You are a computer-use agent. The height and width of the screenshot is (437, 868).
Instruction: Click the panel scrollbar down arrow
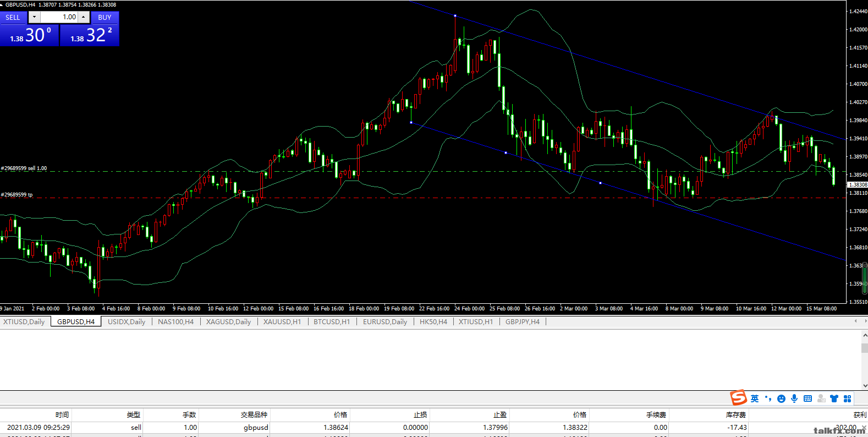tap(864, 385)
